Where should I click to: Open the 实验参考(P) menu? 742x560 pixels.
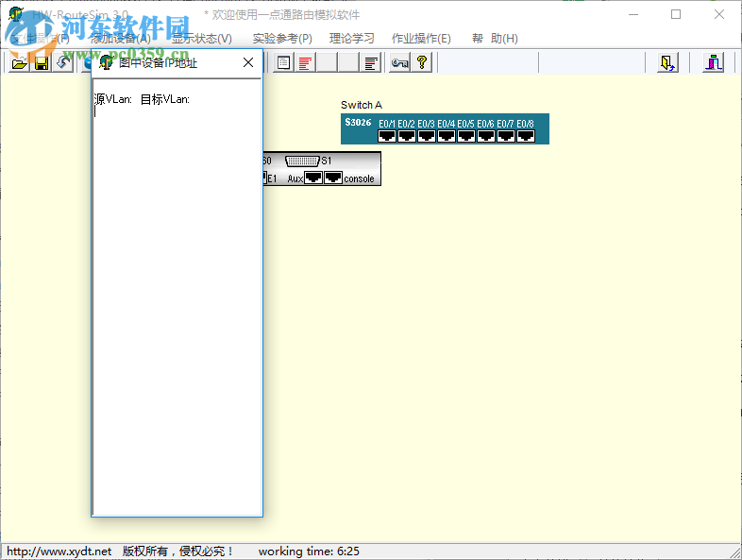[x=282, y=39]
